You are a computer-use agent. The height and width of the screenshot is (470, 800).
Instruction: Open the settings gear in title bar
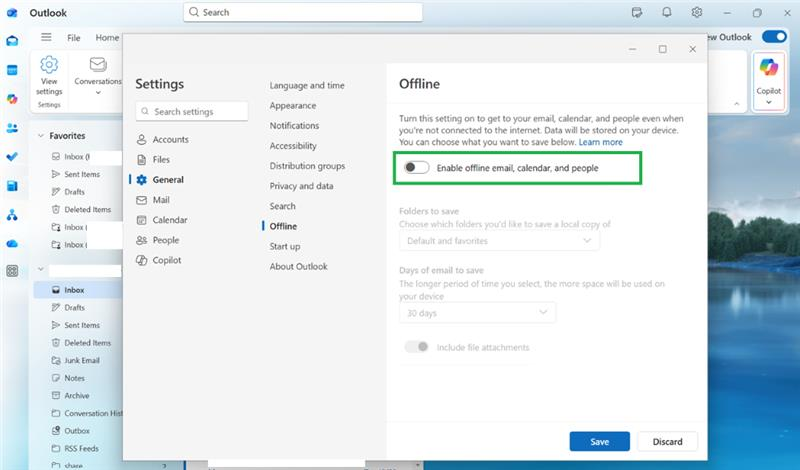697,12
